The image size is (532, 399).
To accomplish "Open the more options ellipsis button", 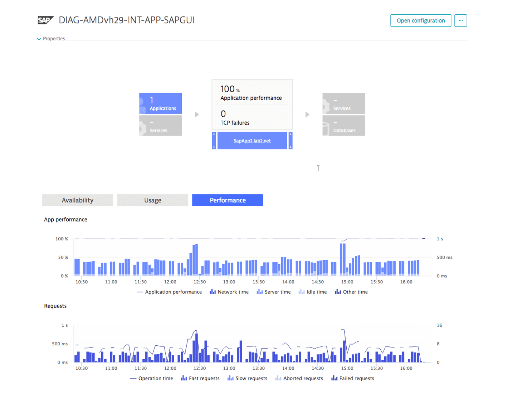I will coord(460,20).
